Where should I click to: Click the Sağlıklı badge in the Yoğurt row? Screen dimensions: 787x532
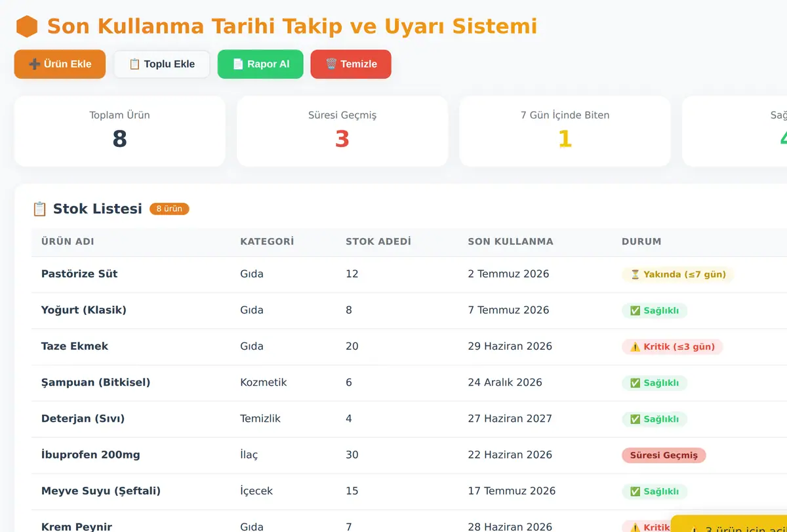tap(655, 310)
